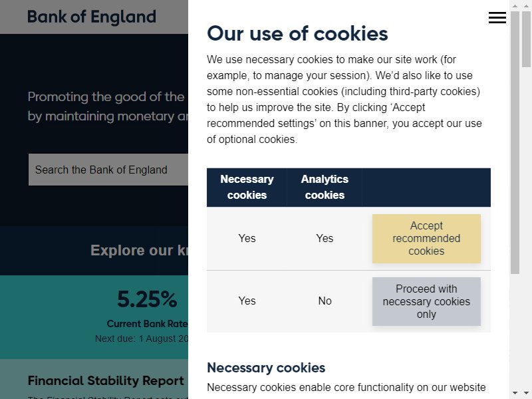The image size is (532, 399).
Task: Click Accept recommended cookies button
Action: tap(426, 239)
